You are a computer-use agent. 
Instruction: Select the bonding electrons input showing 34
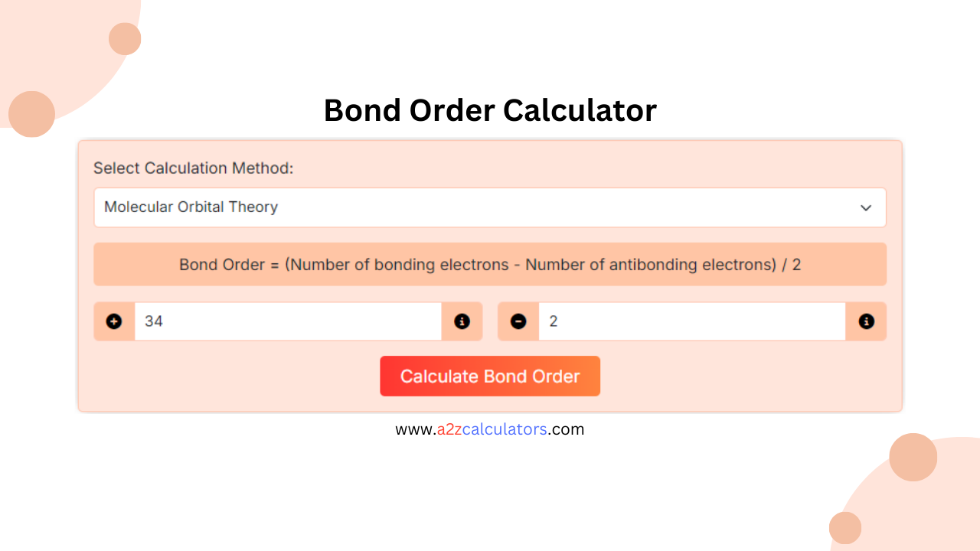coord(287,321)
